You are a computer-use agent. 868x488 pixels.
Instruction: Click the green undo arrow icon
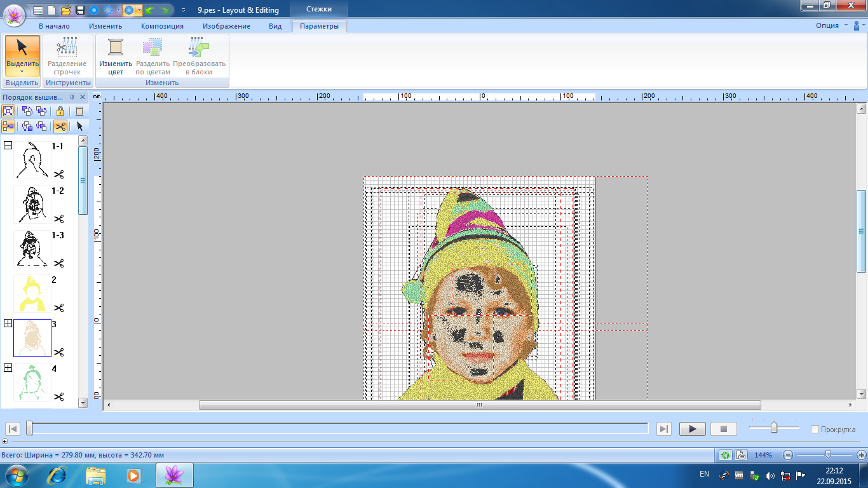click(150, 10)
